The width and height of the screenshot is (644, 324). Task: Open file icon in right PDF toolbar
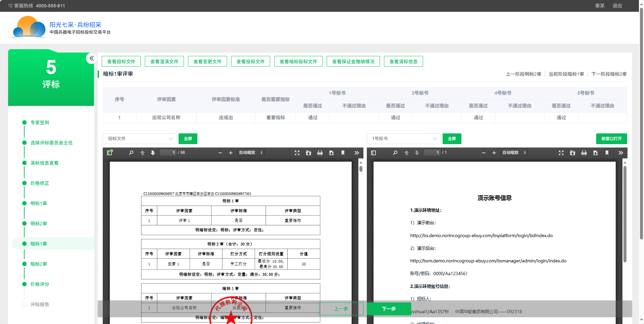[x=573, y=153]
